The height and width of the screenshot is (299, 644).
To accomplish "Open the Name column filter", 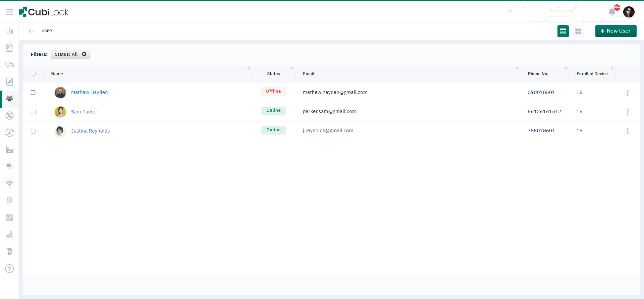I will coord(249,69).
